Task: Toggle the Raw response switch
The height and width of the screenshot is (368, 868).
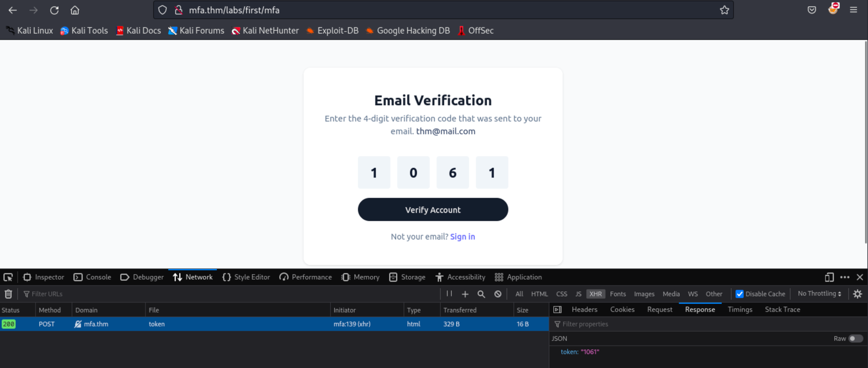Action: (x=855, y=338)
